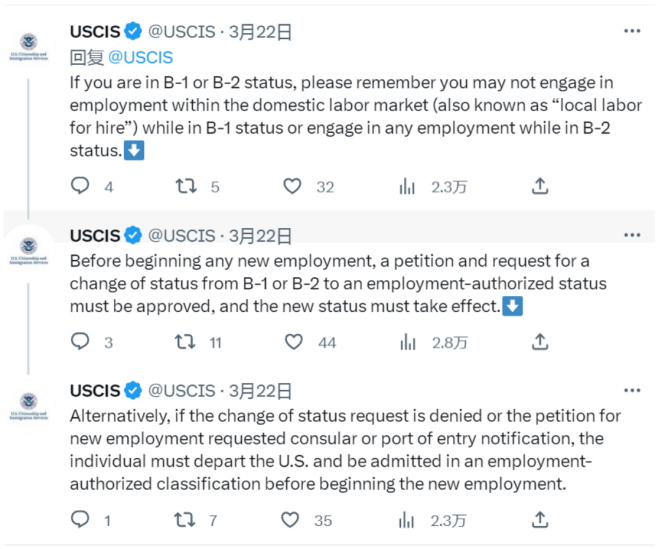
Task: Open the more options menu on first tweet
Action: (x=631, y=31)
